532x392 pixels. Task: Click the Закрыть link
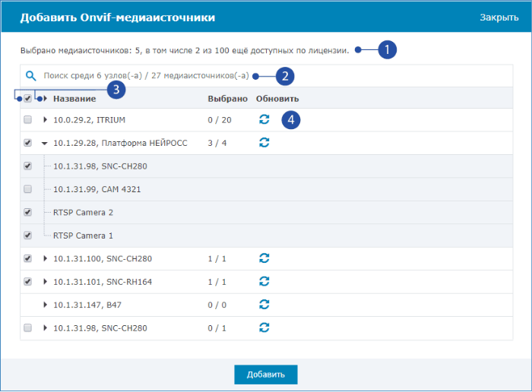tap(499, 17)
